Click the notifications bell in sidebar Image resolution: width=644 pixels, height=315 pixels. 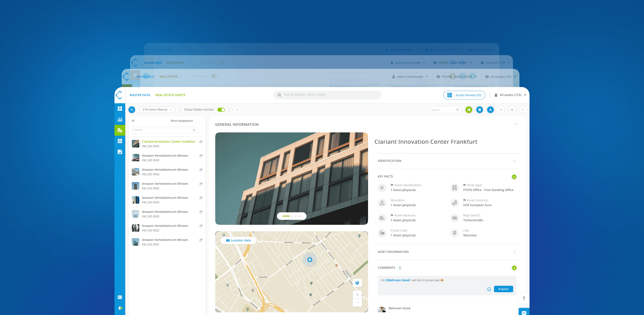120,308
